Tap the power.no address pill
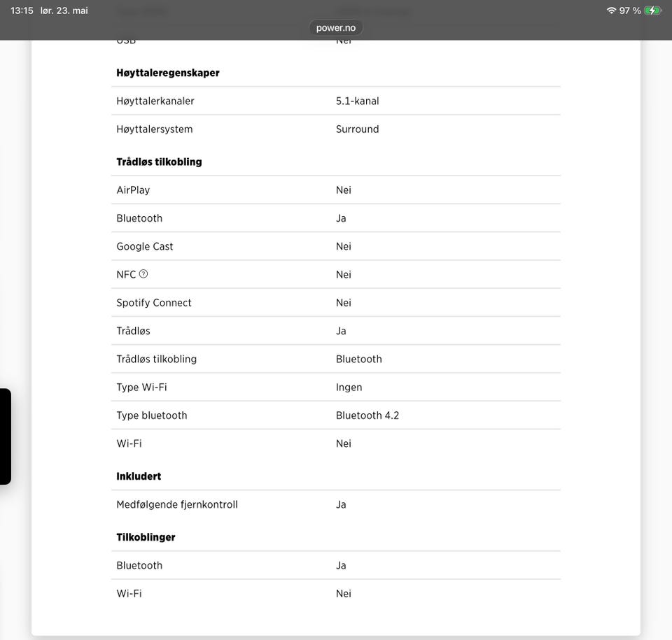The width and height of the screenshot is (672, 640). click(336, 28)
